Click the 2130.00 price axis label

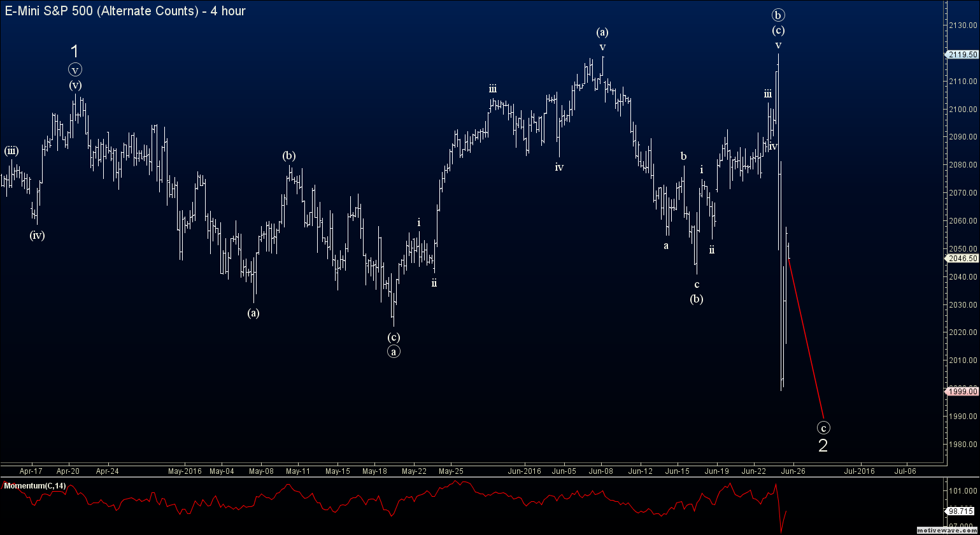962,25
